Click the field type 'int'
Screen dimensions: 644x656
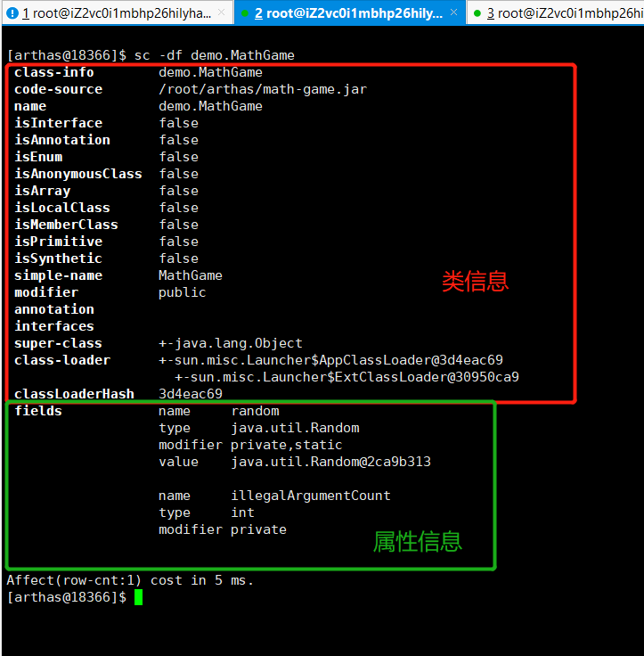242,512
